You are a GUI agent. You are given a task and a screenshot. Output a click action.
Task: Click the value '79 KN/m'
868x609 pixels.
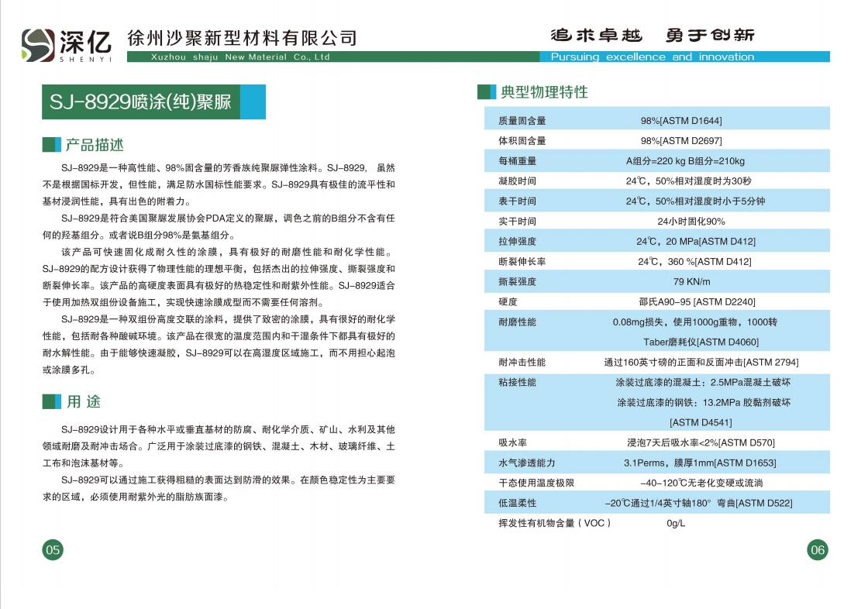click(691, 282)
